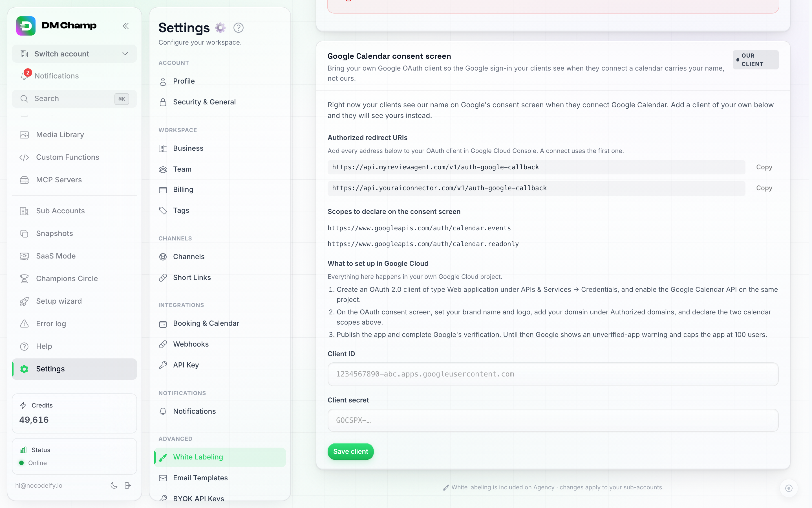
Task: Click the Status Online card
Action: tap(74, 456)
